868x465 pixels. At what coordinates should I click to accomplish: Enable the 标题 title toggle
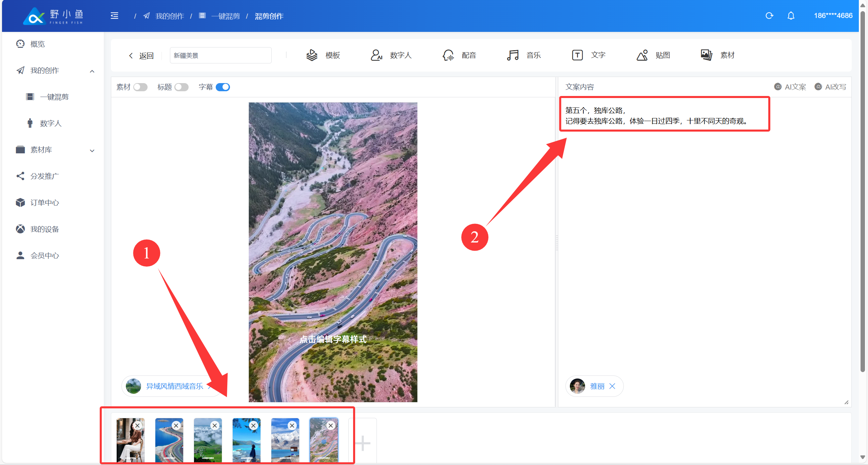coord(181,87)
